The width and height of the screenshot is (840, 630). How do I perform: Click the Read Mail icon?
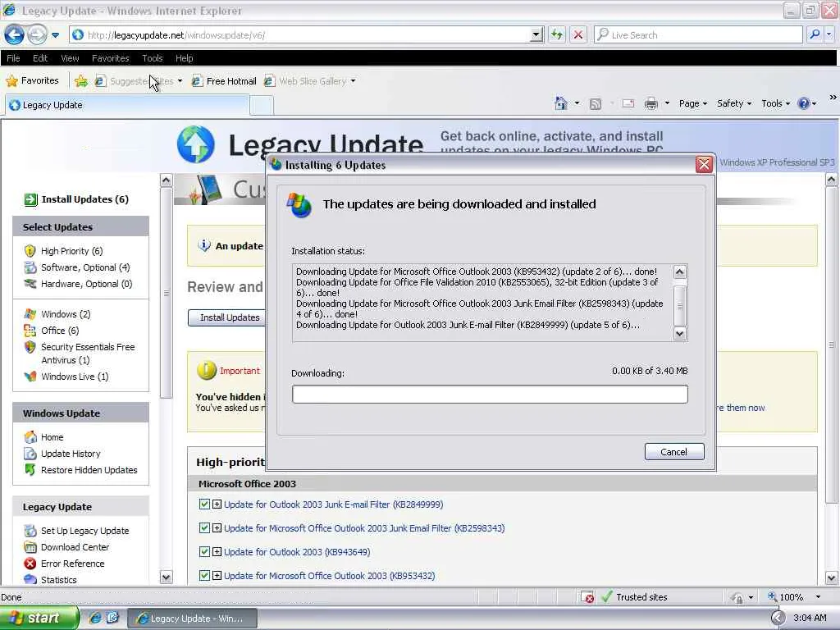tap(628, 103)
